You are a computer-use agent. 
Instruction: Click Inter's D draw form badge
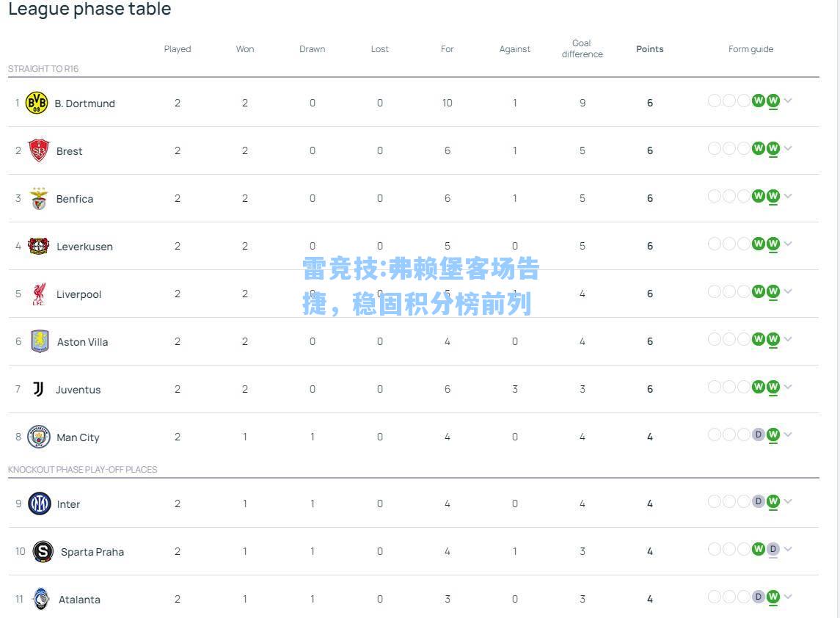tap(758, 502)
